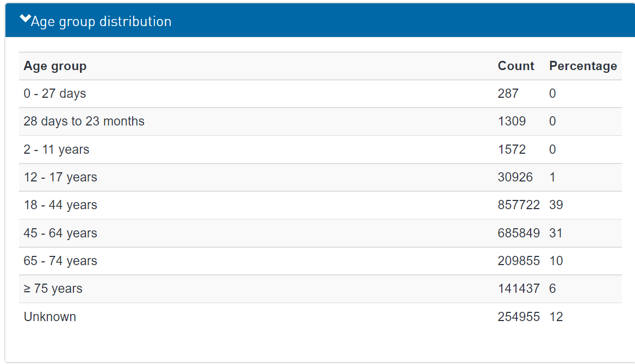Select the Unknown age group row label
Image resolution: width=635 pixels, height=364 pixels.
(50, 317)
